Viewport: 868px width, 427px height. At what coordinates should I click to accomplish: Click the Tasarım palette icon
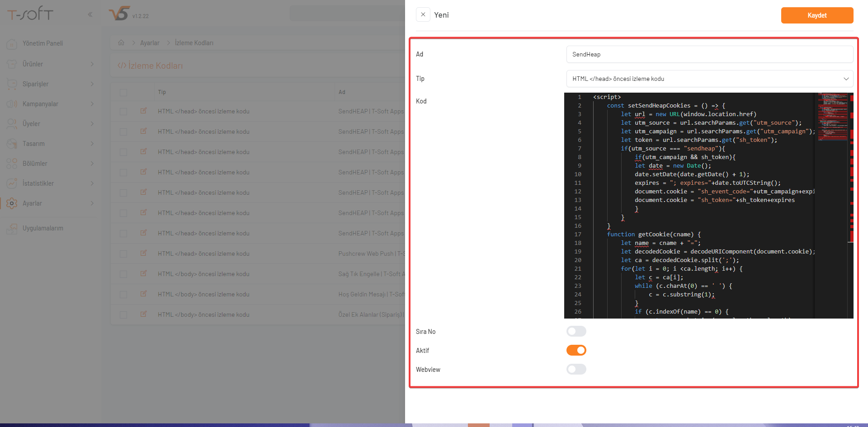pyautogui.click(x=12, y=144)
